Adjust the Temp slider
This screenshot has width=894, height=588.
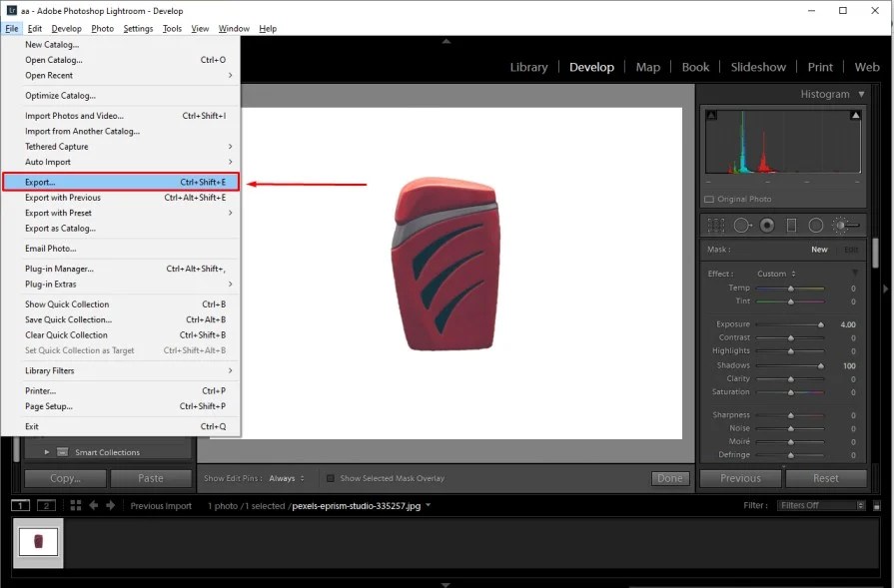[792, 288]
